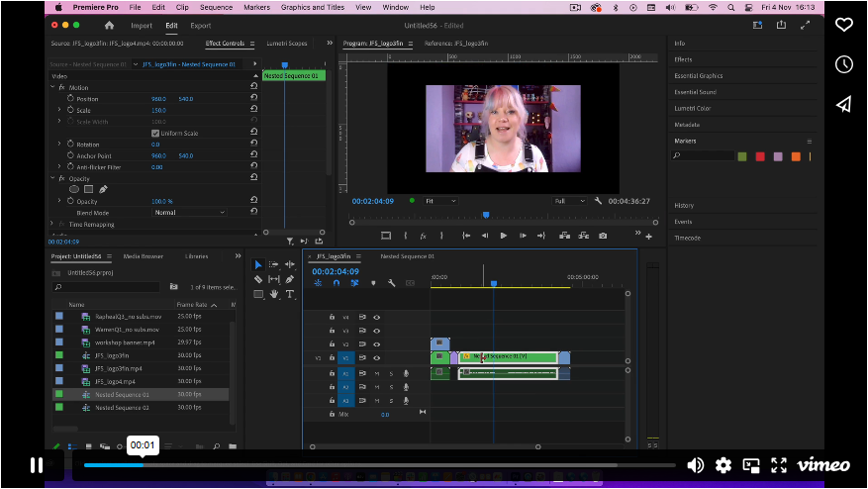This screenshot has width=868, height=489.
Task: Click filter funnel icon in Effect Controls
Action: [x=290, y=242]
